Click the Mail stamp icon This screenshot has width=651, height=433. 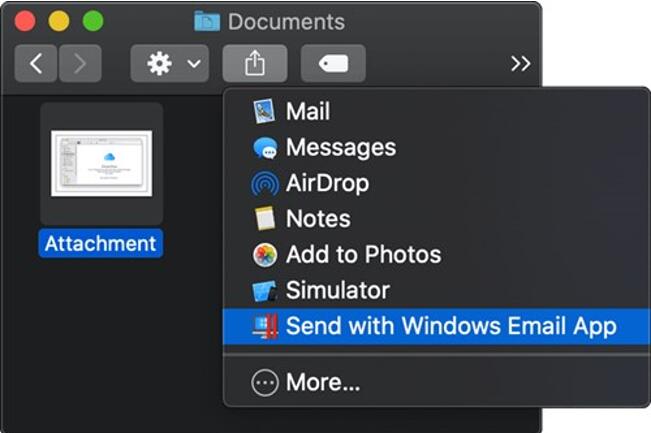click(x=264, y=111)
